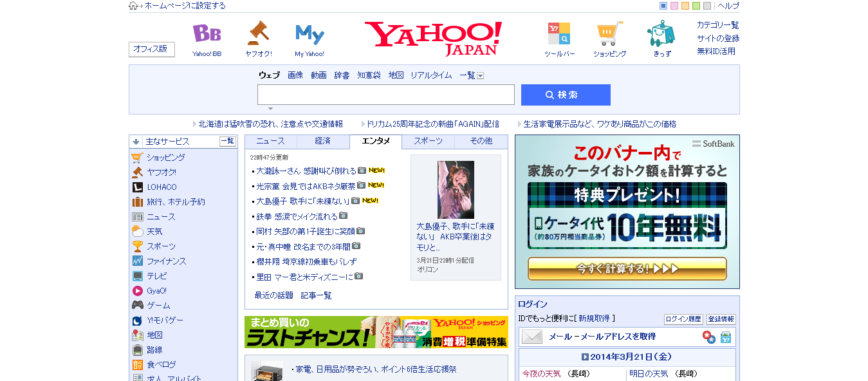The height and width of the screenshot is (381, 868).
Task: Open ゲーム in the services sidebar
Action: [x=158, y=306]
